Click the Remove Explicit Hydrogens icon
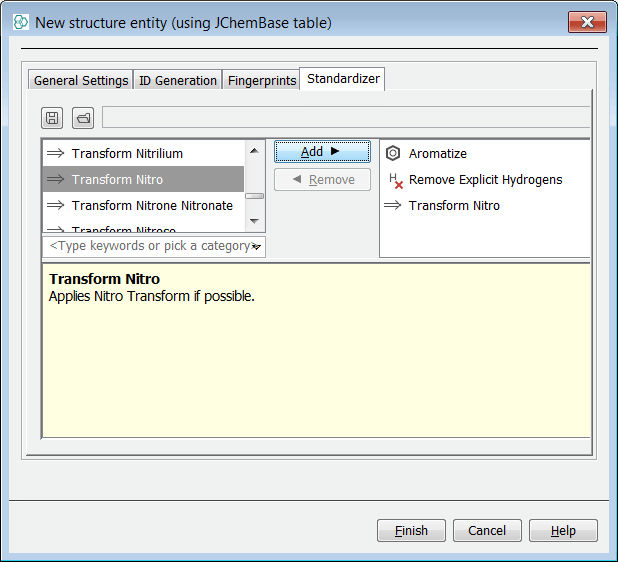Viewport: 618px width, 562px height. (394, 181)
